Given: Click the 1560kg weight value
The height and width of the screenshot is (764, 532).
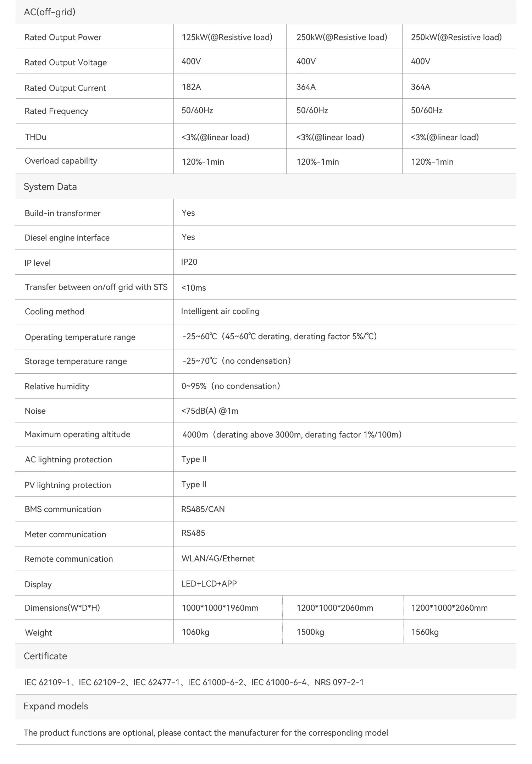Looking at the screenshot, I should (425, 632).
